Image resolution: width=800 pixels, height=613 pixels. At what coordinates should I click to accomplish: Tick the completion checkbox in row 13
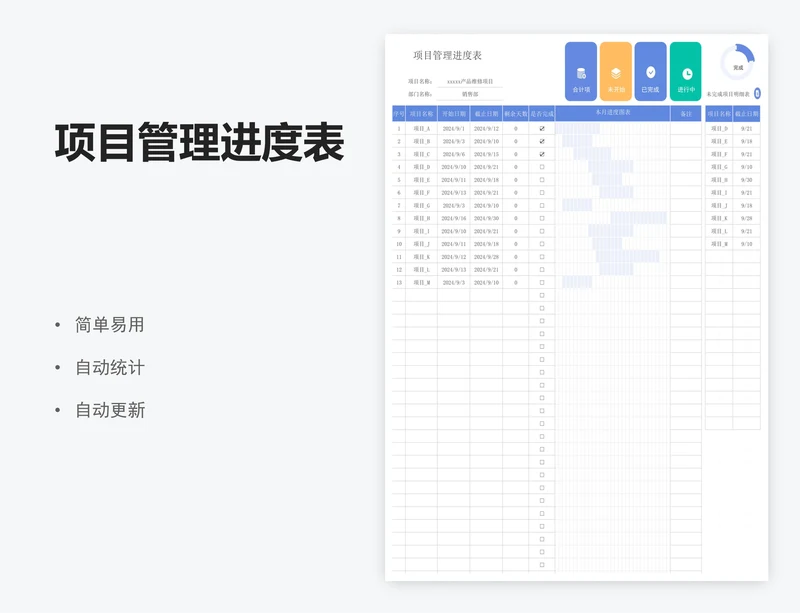tap(542, 282)
